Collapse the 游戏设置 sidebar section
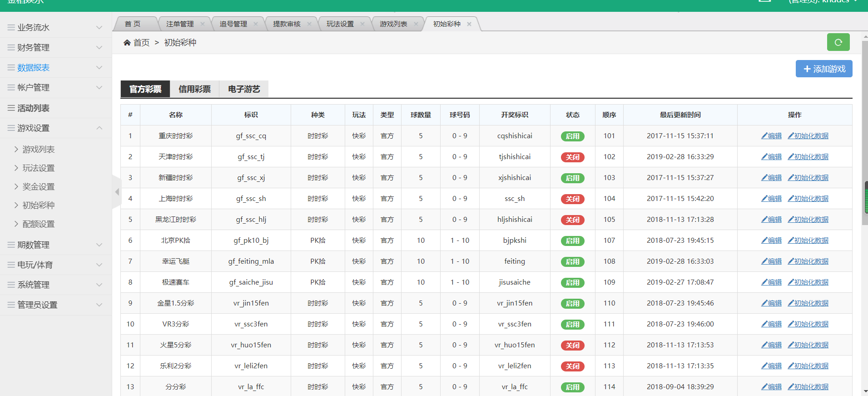The image size is (868, 396). pyautogui.click(x=55, y=128)
